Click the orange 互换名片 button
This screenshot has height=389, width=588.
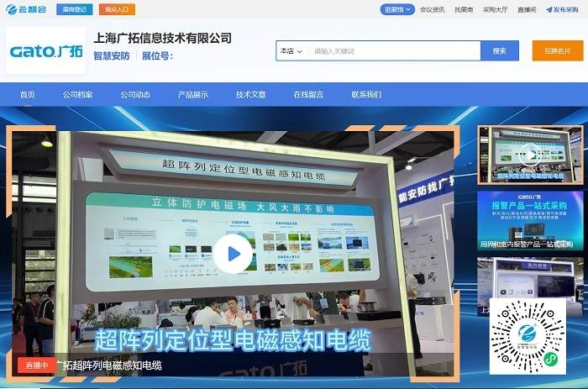pos(558,50)
